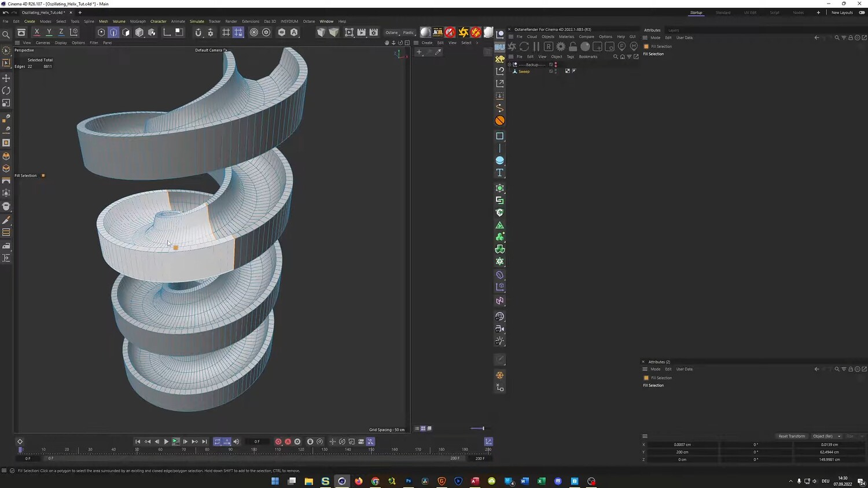
Task: Select the Move tool in left toolbar
Action: click(x=6, y=78)
